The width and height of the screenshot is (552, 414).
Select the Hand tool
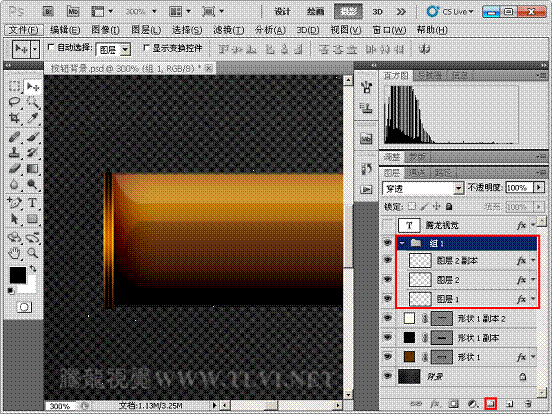coord(14,252)
